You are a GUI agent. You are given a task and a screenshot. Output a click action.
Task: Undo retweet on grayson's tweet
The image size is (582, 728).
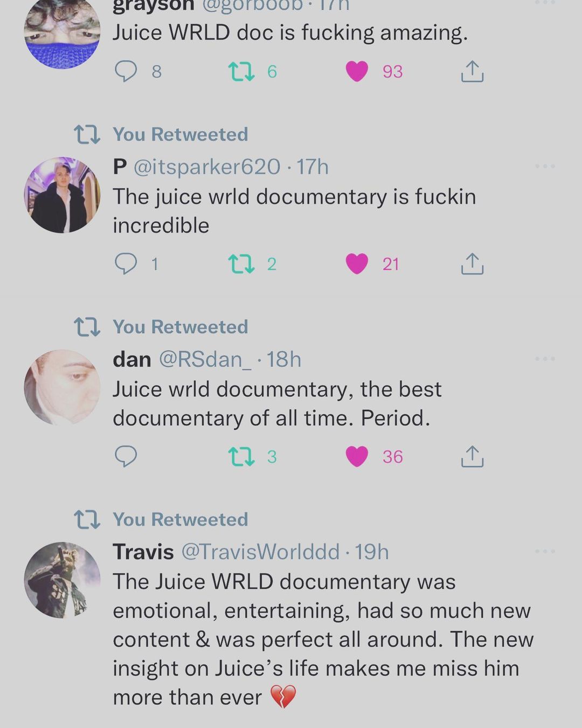pos(241,71)
